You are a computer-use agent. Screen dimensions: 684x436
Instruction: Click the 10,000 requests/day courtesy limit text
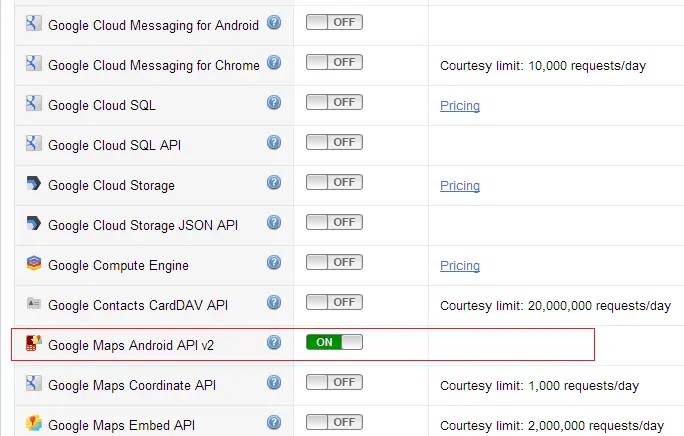click(543, 66)
